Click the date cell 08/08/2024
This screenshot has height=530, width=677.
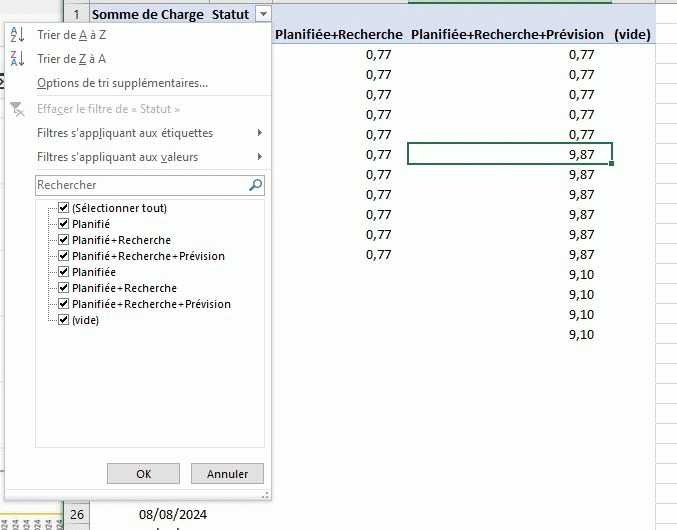173,514
